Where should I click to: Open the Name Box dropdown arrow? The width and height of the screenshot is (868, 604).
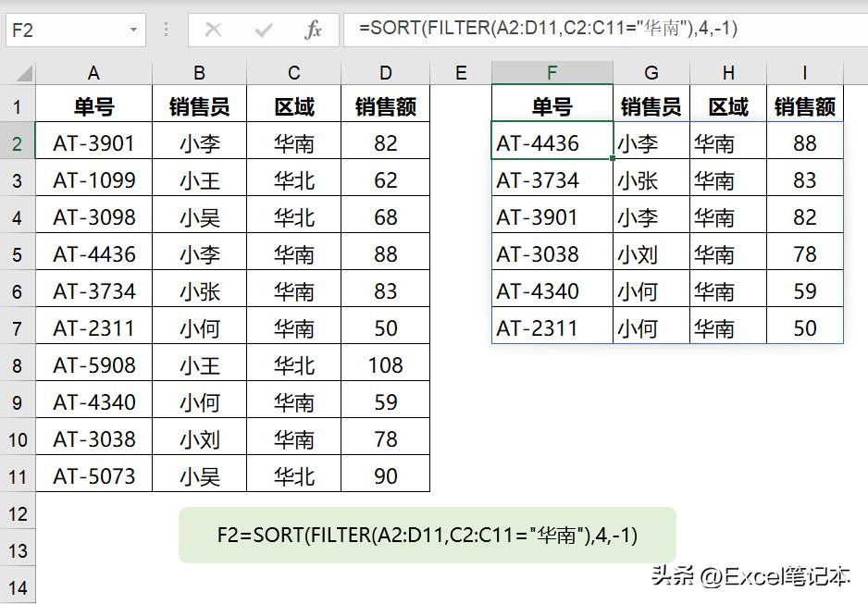pyautogui.click(x=133, y=29)
